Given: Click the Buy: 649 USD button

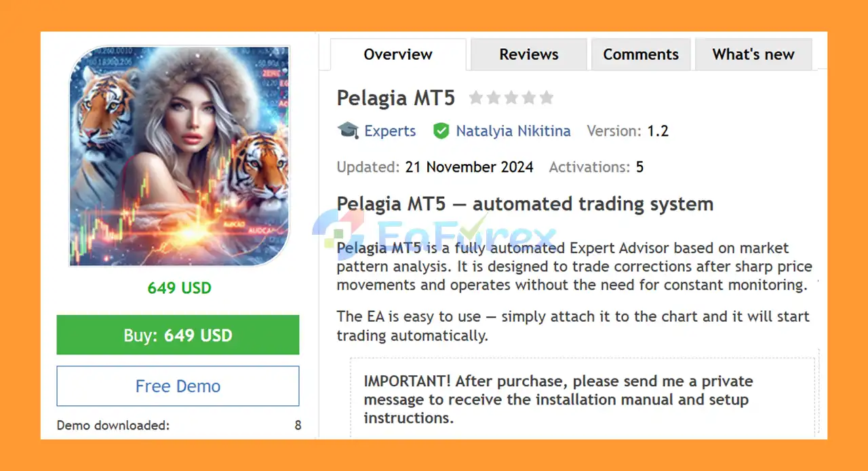Looking at the screenshot, I should (178, 335).
